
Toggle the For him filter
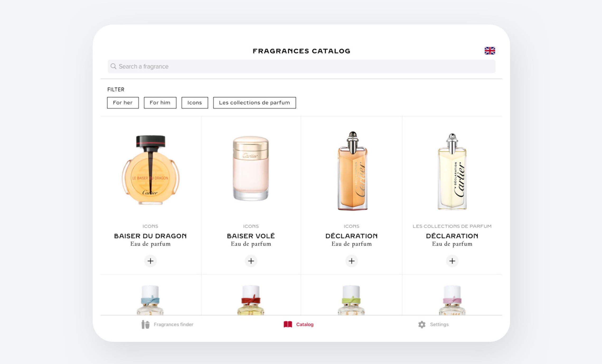(160, 103)
